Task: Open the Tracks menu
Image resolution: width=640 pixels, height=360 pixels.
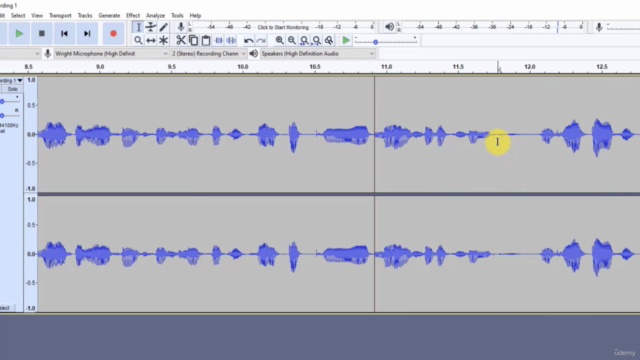Action: click(x=85, y=16)
